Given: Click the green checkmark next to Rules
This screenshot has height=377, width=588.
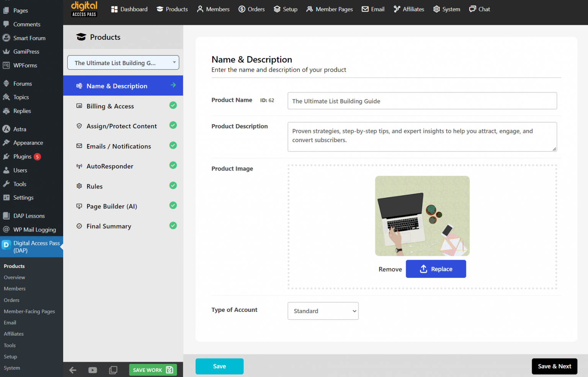Looking at the screenshot, I should pos(173,185).
